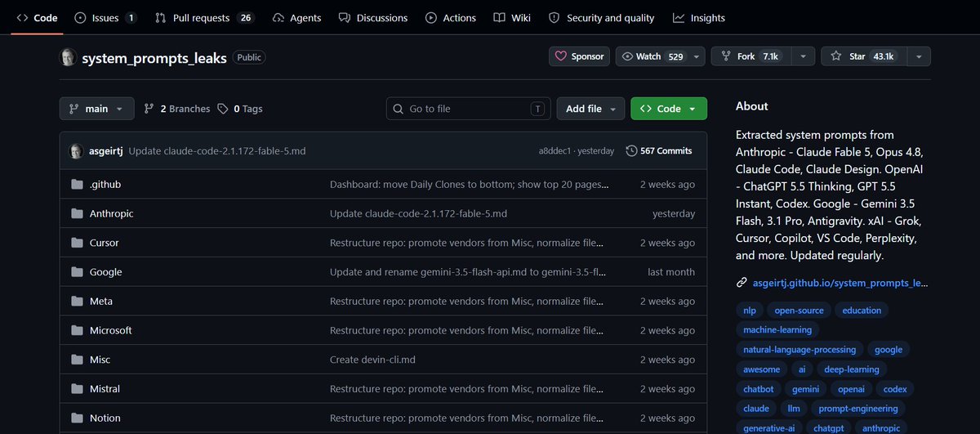The height and width of the screenshot is (434, 980).
Task: Click the Meta folder icon
Action: point(77,302)
